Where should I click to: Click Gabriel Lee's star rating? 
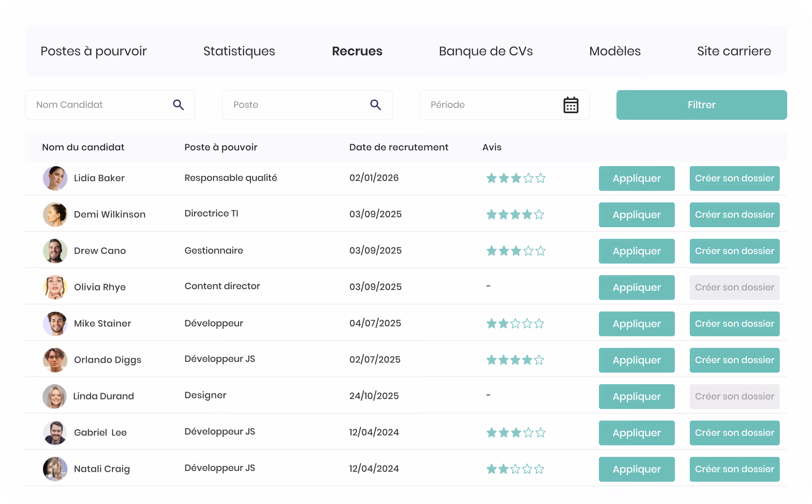516,433
